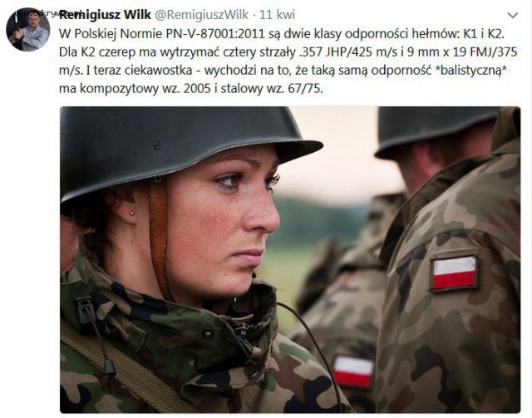
Task: Click the upper Polish flag patch in photo
Action: [x=455, y=273]
